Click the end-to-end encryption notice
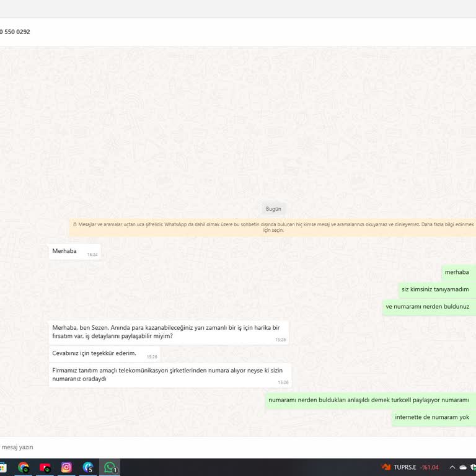This screenshot has width=476, height=476. 273,227
